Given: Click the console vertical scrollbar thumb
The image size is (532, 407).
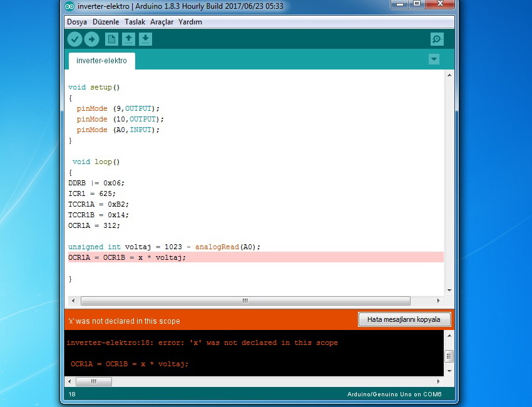Looking at the screenshot, I should click(x=449, y=356).
